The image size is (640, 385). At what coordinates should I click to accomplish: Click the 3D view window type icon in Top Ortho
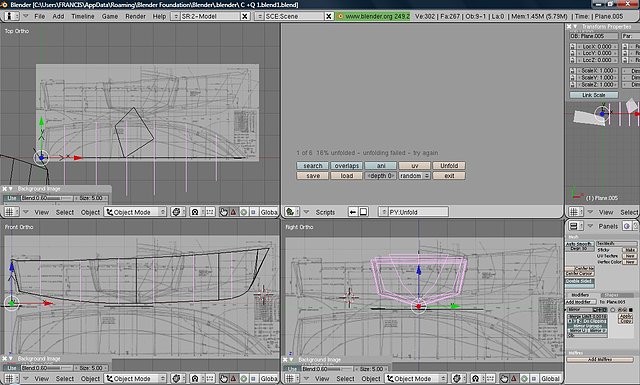pyautogui.click(x=11, y=212)
